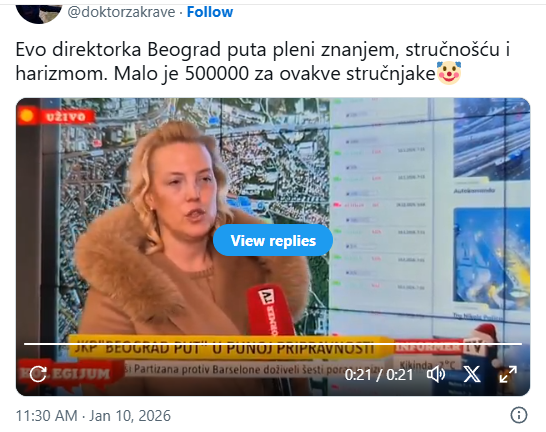Click the View replies button
The image size is (546, 432).
pos(273,241)
